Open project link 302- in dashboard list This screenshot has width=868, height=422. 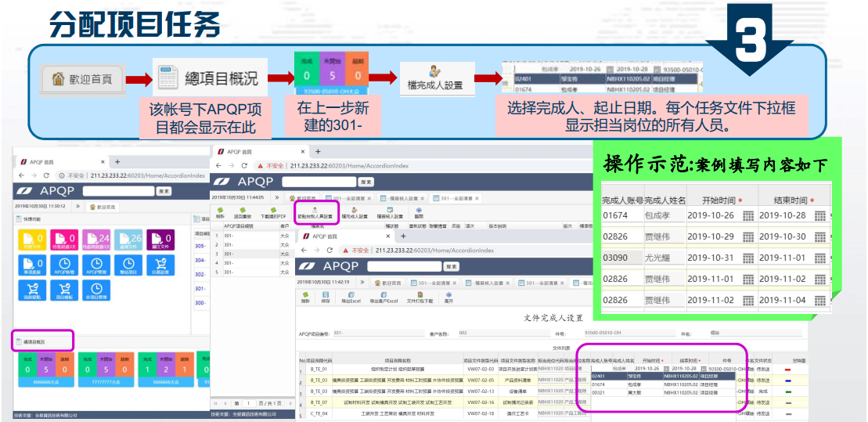tap(200, 274)
